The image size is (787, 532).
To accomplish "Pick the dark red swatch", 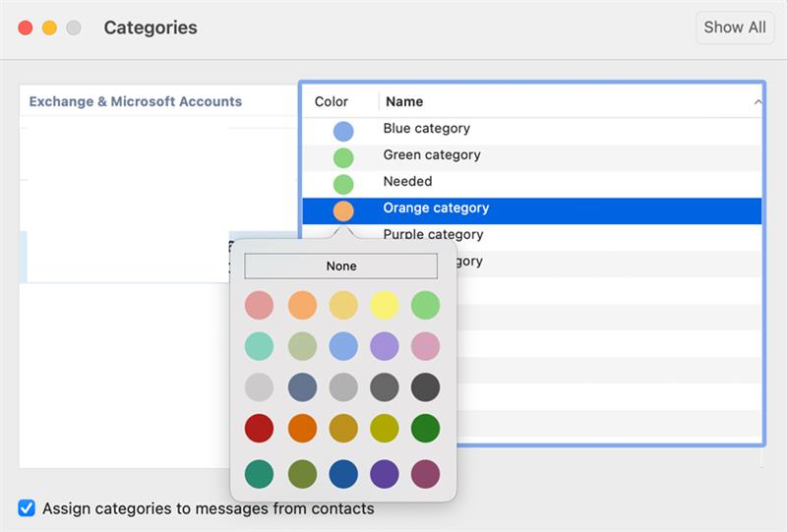I will pyautogui.click(x=259, y=429).
